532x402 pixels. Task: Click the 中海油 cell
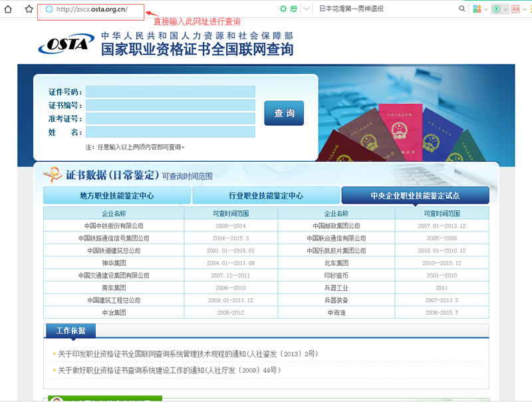tap(336, 313)
